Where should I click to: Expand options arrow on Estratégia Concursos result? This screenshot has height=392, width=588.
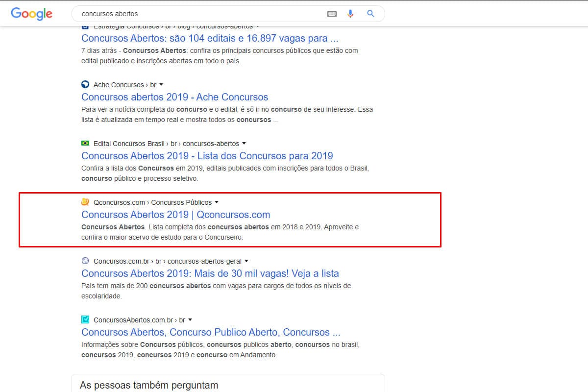click(x=258, y=26)
